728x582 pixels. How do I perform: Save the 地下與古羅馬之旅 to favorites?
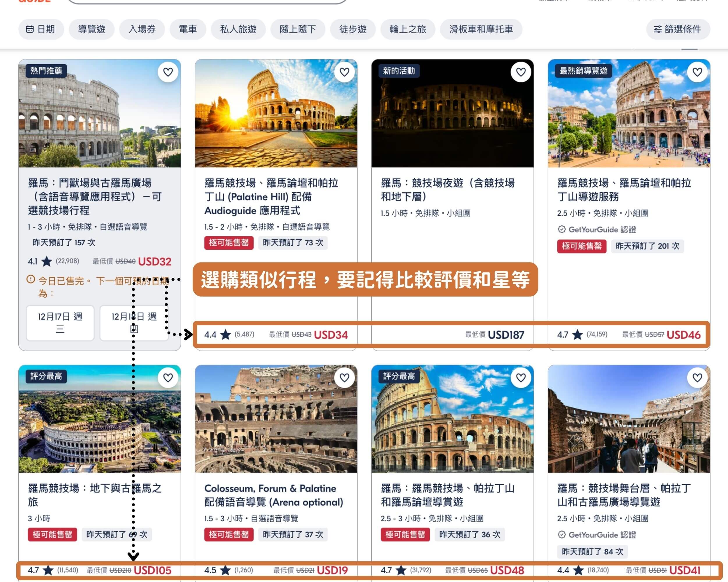click(x=168, y=377)
